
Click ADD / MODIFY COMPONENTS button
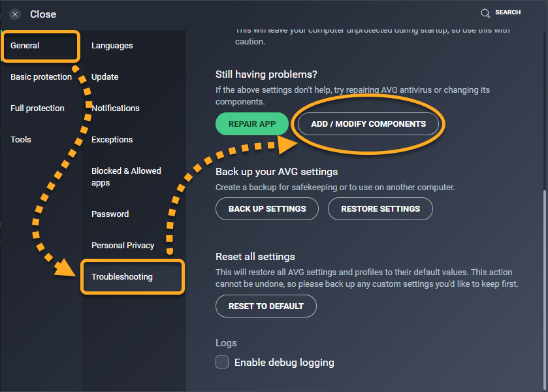(368, 123)
